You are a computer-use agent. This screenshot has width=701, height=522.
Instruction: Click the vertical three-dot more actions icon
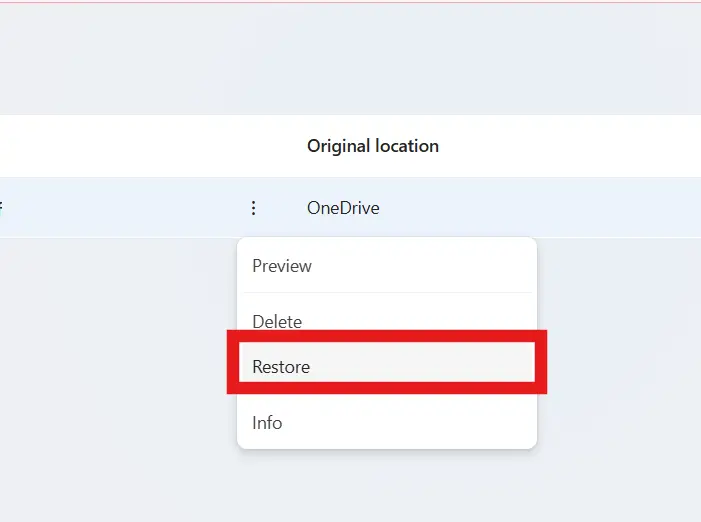click(253, 208)
